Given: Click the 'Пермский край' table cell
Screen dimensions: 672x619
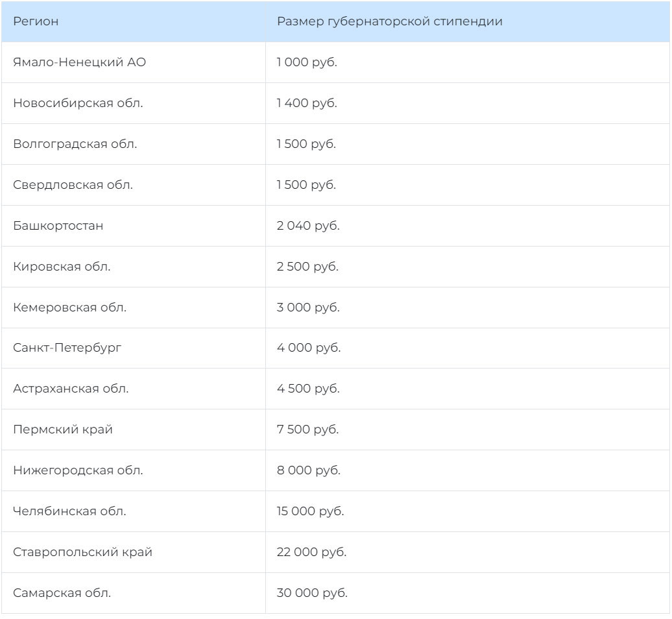Looking at the screenshot, I should click(63, 430).
